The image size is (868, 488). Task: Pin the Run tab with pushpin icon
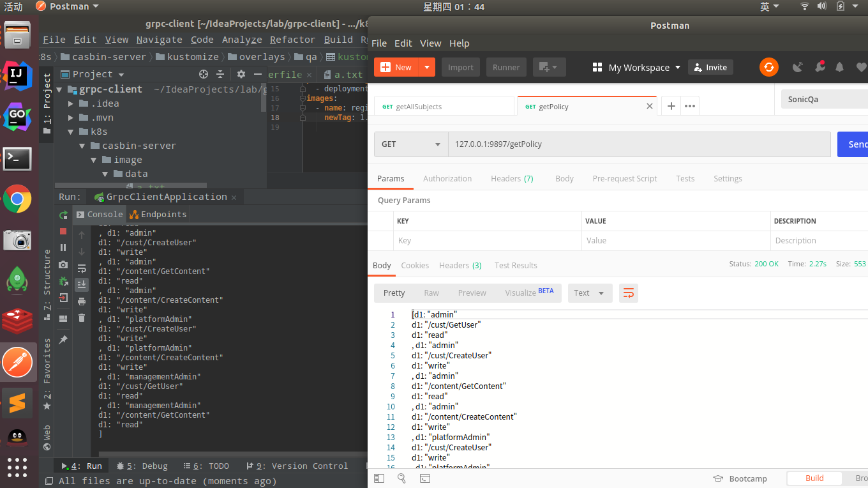point(63,340)
